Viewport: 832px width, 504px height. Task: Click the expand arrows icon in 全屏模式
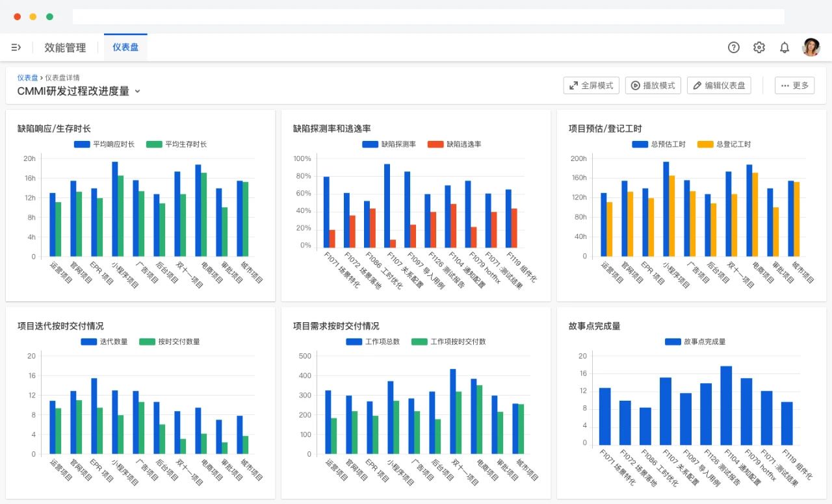[573, 85]
